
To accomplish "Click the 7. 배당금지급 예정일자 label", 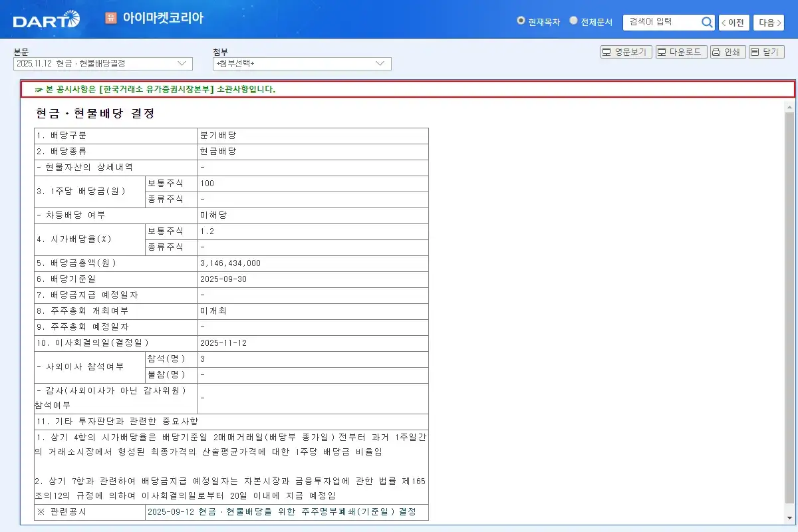I will tap(88, 295).
